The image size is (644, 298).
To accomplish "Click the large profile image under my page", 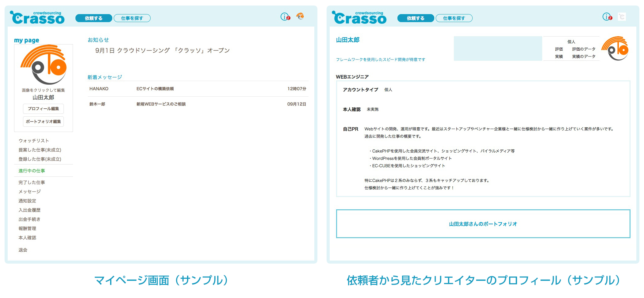I will point(44,65).
